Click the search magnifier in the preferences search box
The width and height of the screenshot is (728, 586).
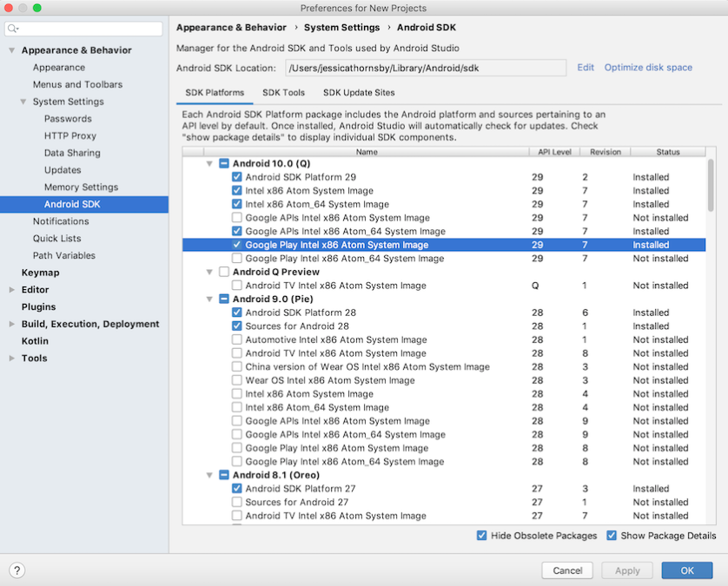pos(10,28)
